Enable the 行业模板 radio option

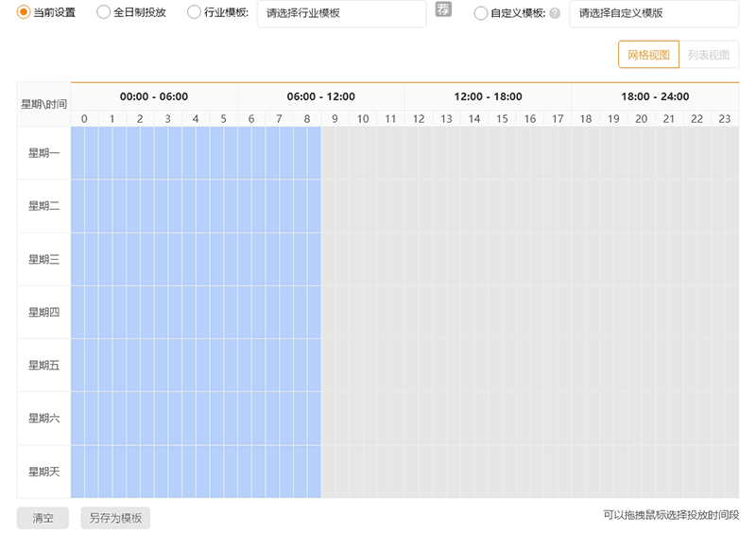(x=194, y=12)
